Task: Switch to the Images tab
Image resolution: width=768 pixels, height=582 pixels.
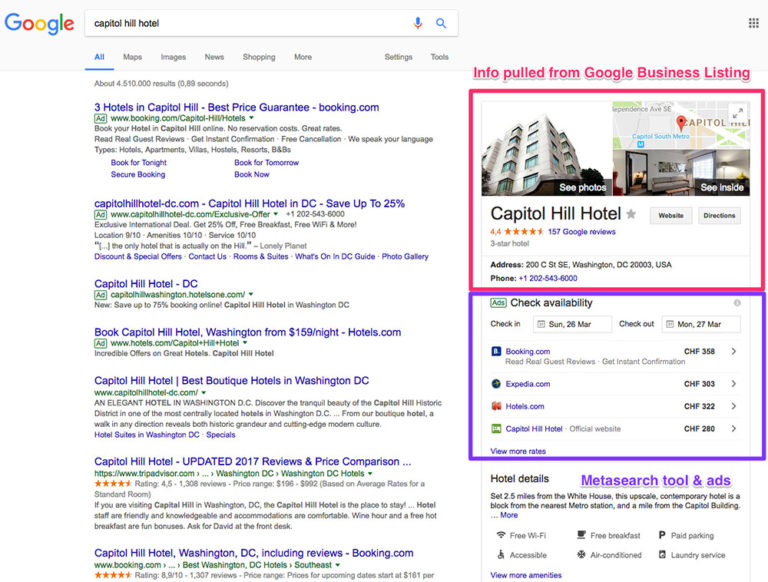Action: pos(173,57)
